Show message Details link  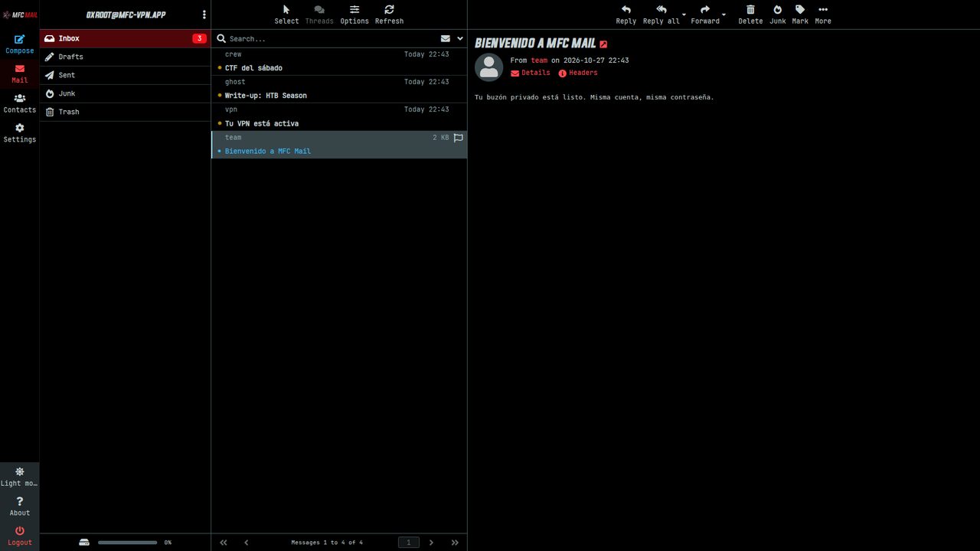click(530, 73)
